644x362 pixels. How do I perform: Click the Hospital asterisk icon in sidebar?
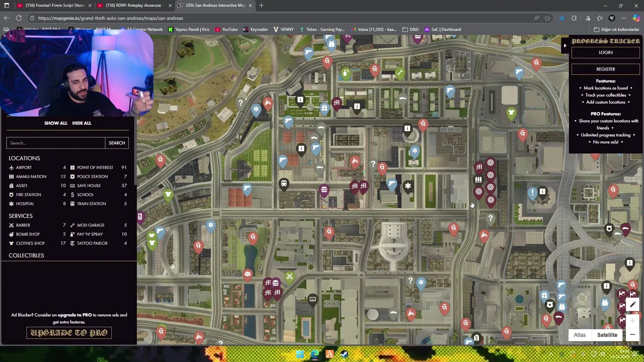[11, 204]
